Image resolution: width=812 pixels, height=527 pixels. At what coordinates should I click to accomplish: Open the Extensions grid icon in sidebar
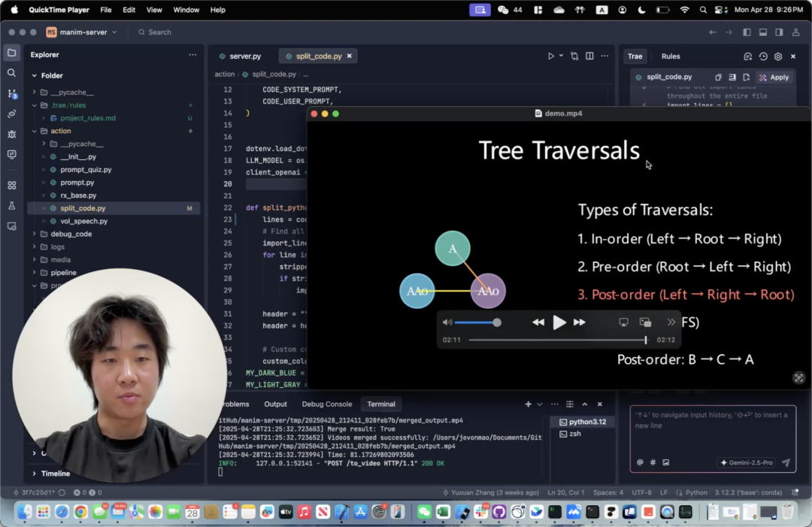coord(11,186)
